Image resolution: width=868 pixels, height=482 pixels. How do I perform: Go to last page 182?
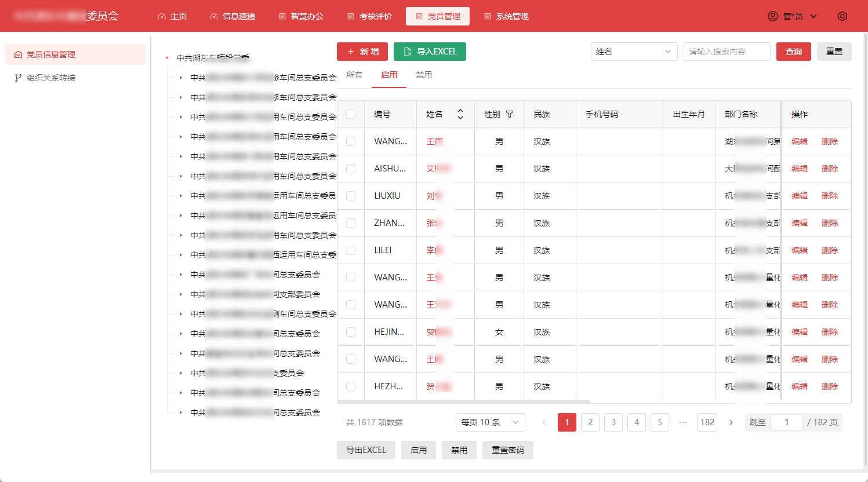707,422
